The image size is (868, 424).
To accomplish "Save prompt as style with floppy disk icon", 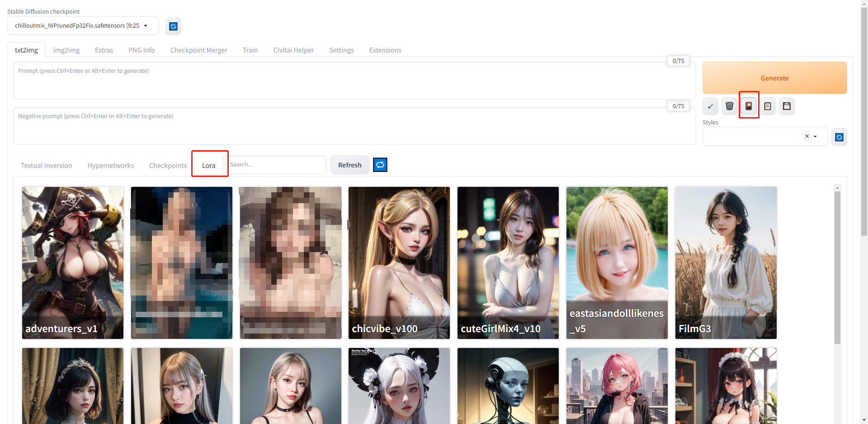I will coord(787,106).
